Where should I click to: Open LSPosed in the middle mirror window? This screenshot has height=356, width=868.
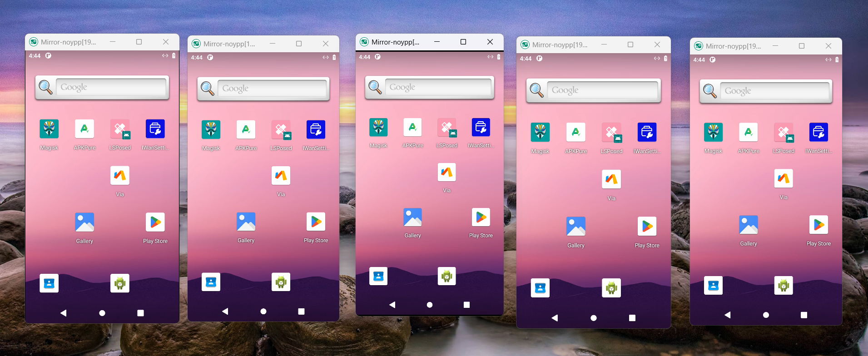[x=447, y=128]
